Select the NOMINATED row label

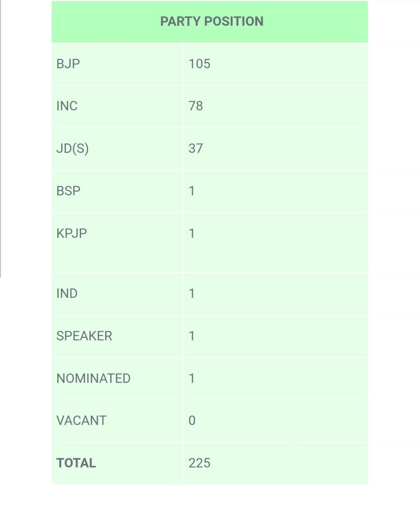[x=94, y=378]
